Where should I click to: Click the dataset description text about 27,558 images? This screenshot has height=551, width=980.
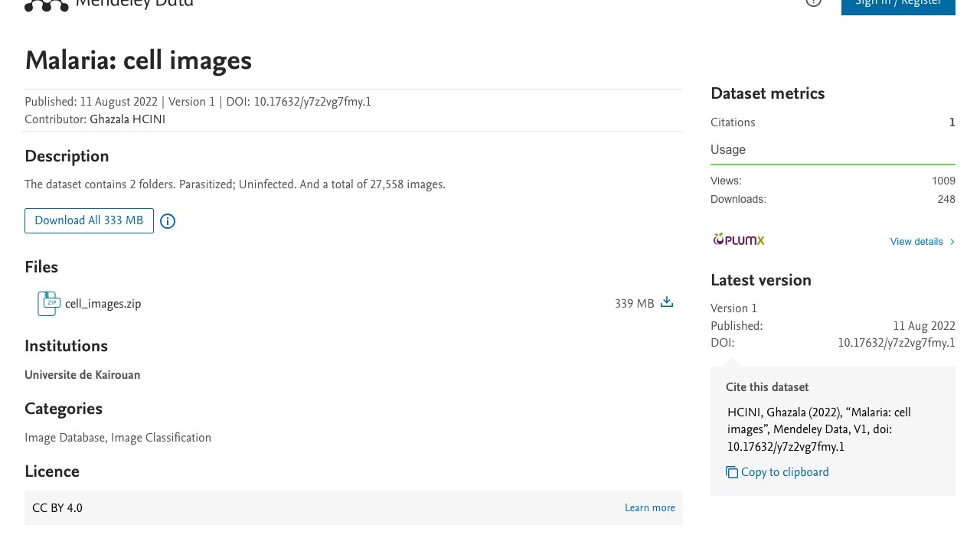(x=235, y=184)
